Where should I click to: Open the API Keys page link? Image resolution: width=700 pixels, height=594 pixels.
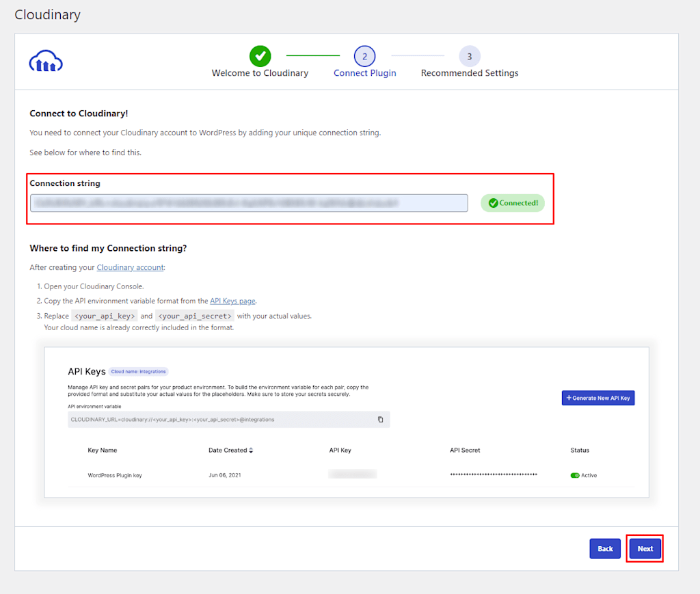tap(232, 301)
